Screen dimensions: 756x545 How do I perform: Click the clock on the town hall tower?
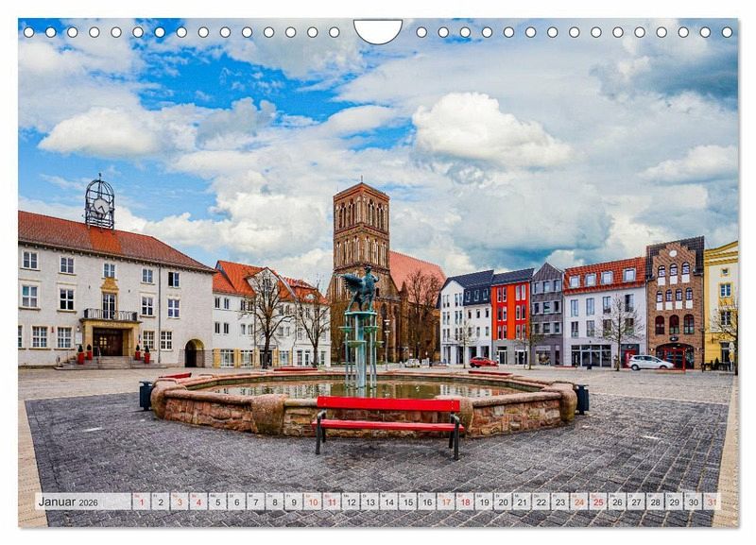coord(99,205)
